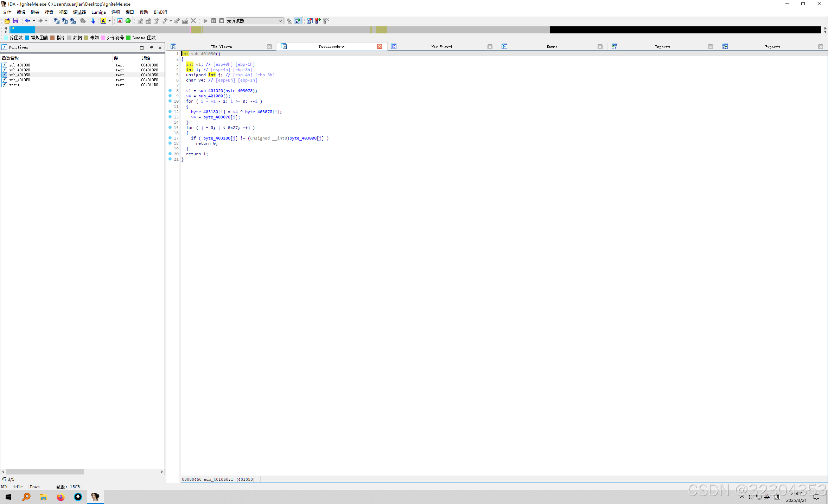Click the Save database icon

click(x=15, y=21)
